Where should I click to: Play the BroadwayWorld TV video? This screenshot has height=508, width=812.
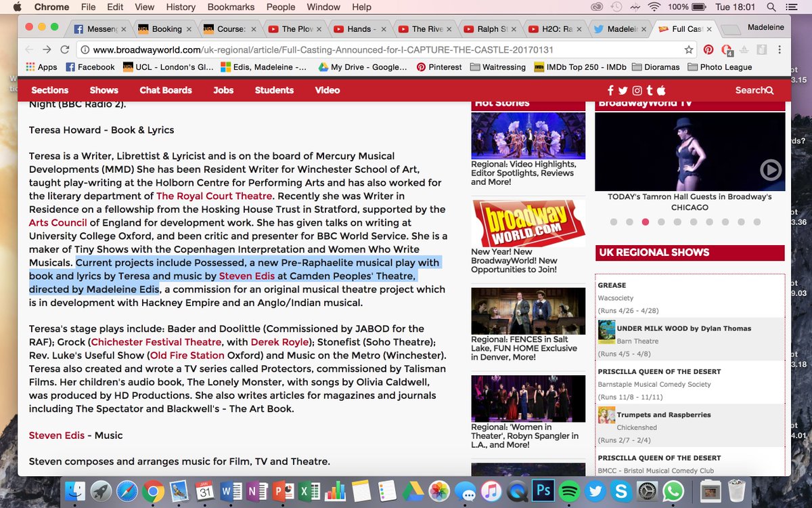click(771, 169)
